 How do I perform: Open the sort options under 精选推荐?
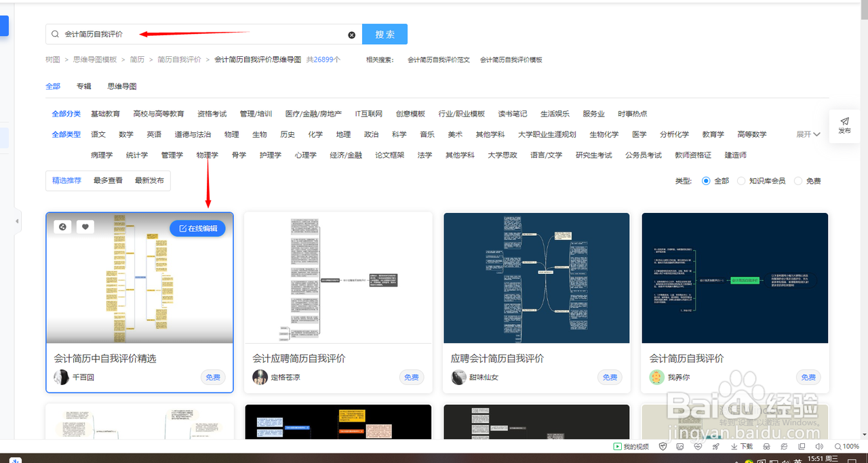(66, 180)
